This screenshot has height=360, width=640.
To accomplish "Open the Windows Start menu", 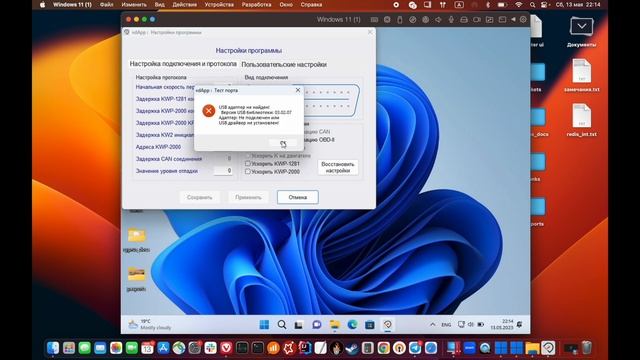I will 264,324.
